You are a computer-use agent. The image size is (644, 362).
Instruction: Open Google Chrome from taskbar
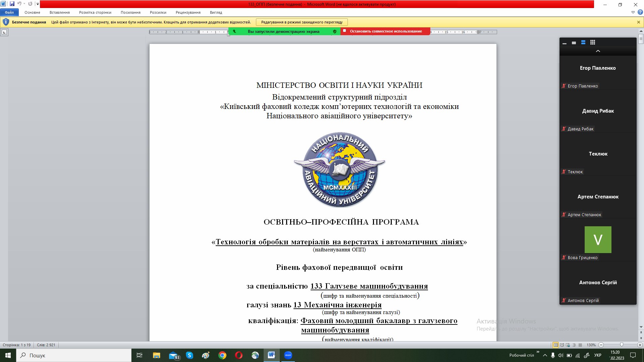pos(222,355)
